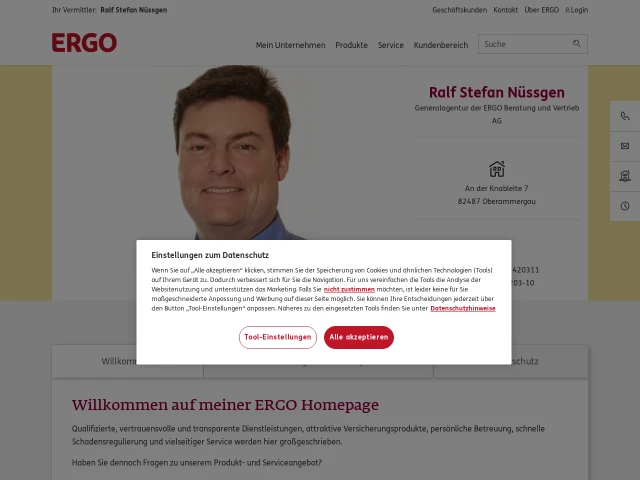Open the clock opening-hours icon
Image resolution: width=640 pixels, height=480 pixels.
coord(625,206)
